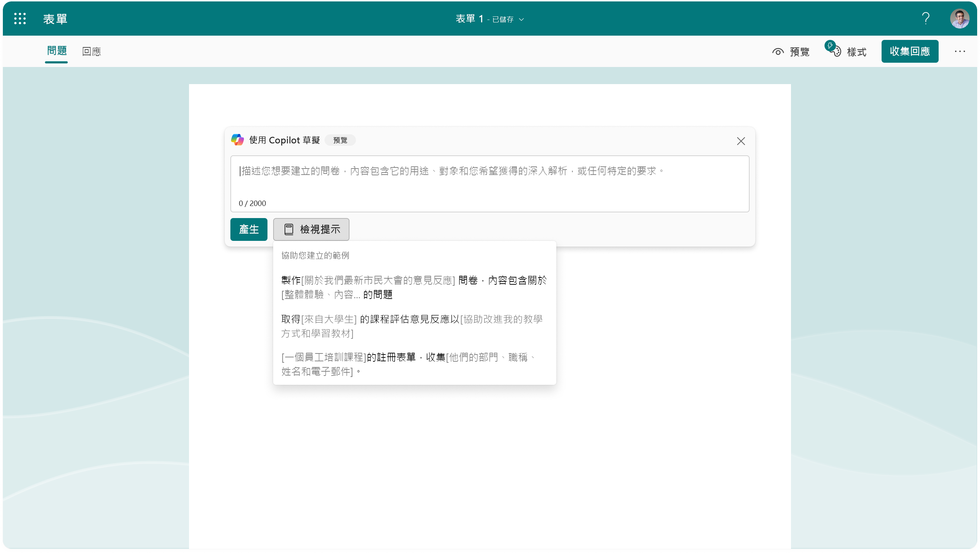Screen dimensions: 980x553
Task: Click the 使用 Copilot 草擬 title text
Action: pyautogui.click(x=285, y=140)
